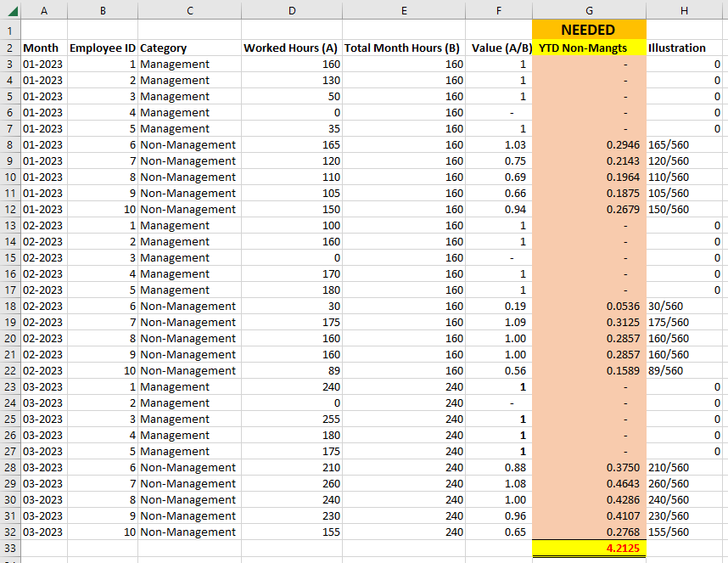Click the orange NEEDED cell
This screenshot has width=728, height=563.
point(589,30)
